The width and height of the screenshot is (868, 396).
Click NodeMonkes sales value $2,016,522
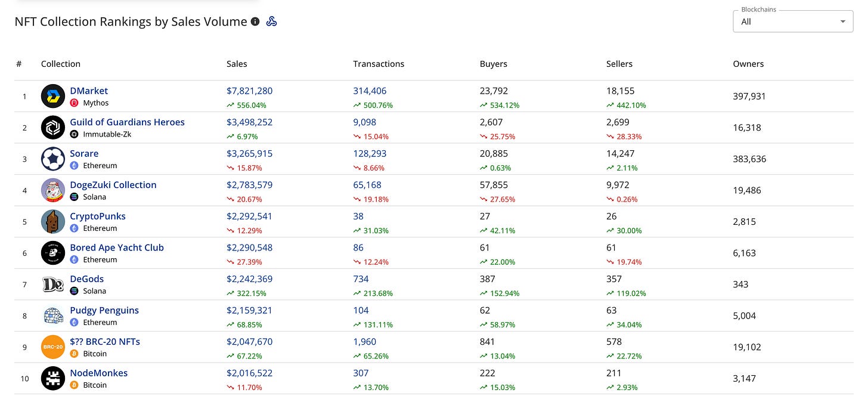point(250,373)
